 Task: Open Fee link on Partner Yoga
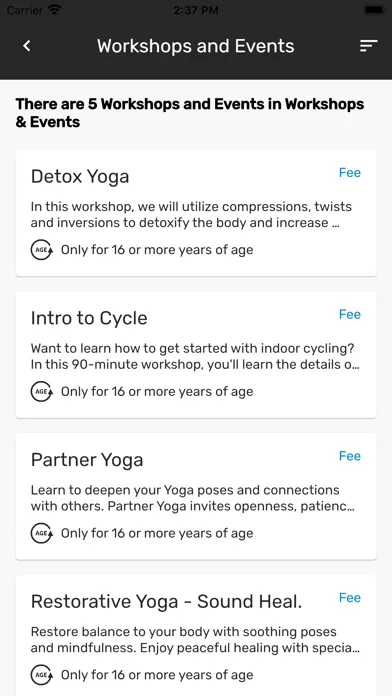click(x=350, y=456)
